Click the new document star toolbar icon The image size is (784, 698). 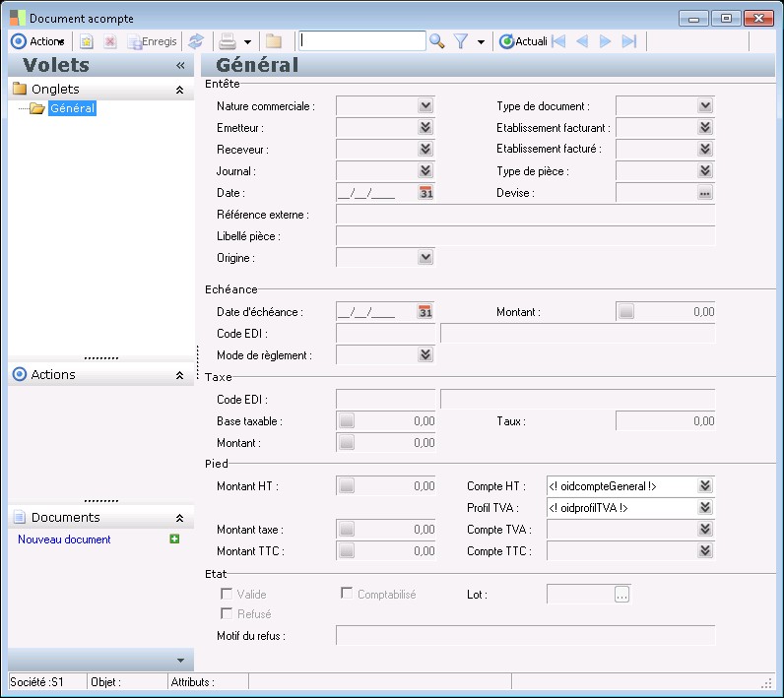86,41
